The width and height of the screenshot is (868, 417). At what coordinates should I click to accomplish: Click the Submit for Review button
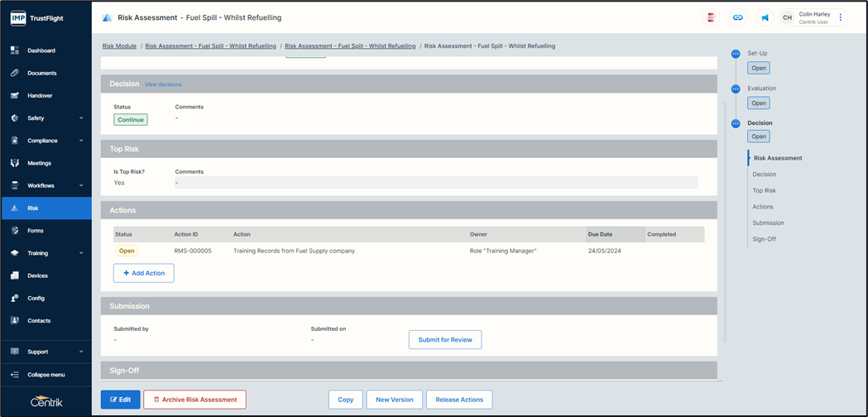(445, 339)
